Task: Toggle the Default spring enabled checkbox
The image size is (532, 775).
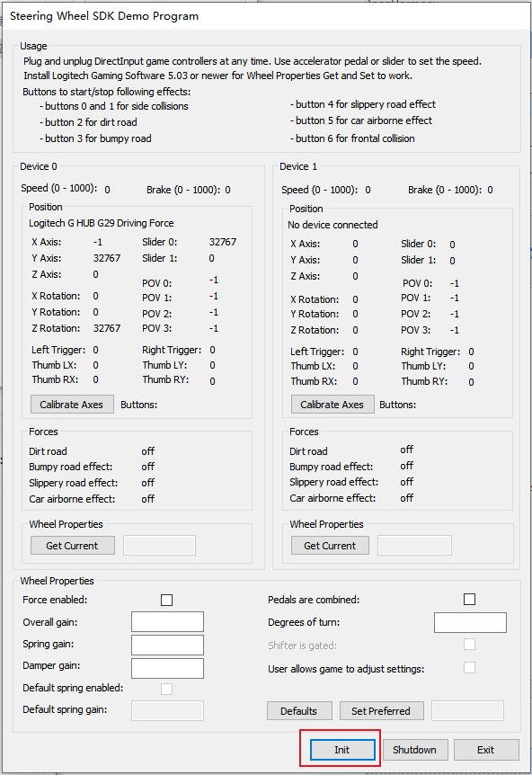Action: click(x=167, y=689)
